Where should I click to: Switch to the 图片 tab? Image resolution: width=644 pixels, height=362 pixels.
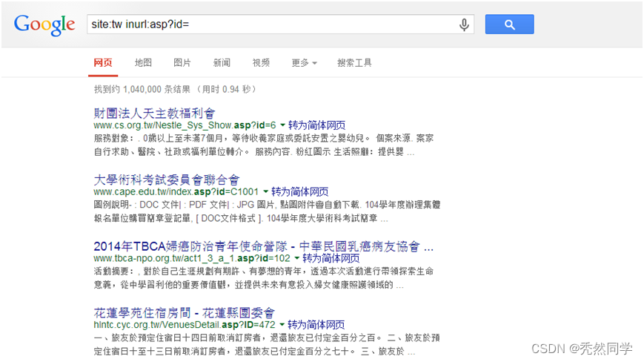tap(182, 63)
